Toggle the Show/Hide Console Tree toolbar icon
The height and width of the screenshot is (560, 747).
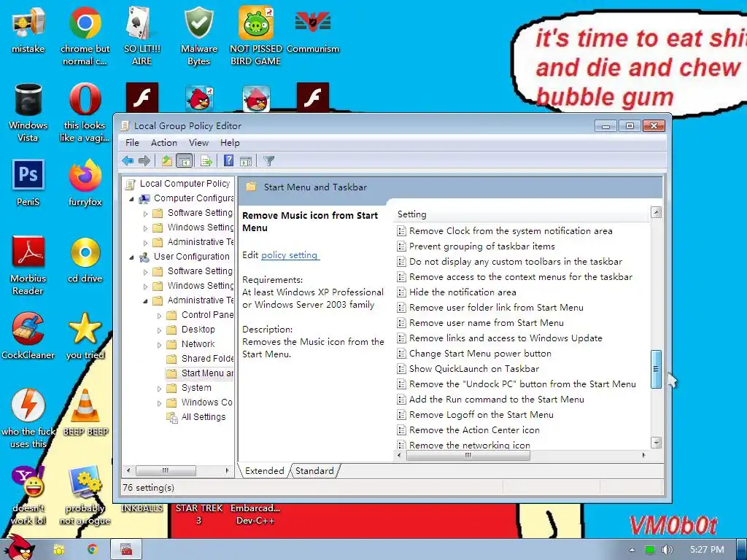[184, 161]
